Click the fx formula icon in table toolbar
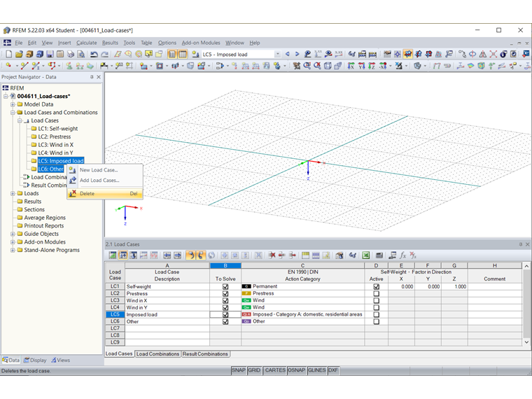The width and height of the screenshot is (532, 399). tap(402, 255)
